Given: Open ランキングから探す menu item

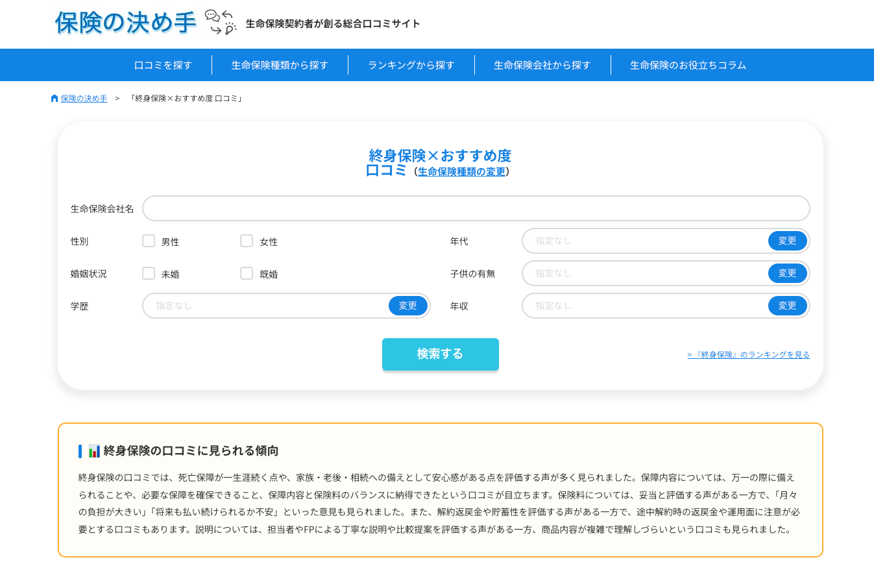Looking at the screenshot, I should pos(411,65).
